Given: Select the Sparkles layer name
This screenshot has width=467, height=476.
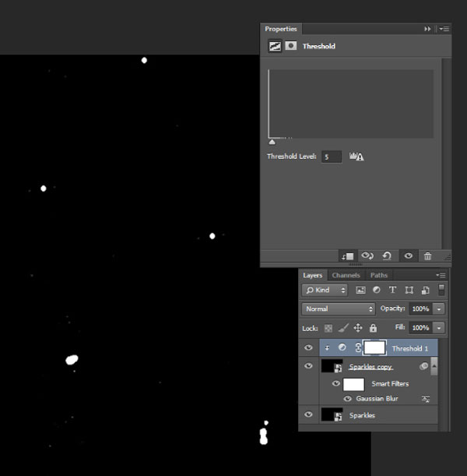Looking at the screenshot, I should pos(362,415).
